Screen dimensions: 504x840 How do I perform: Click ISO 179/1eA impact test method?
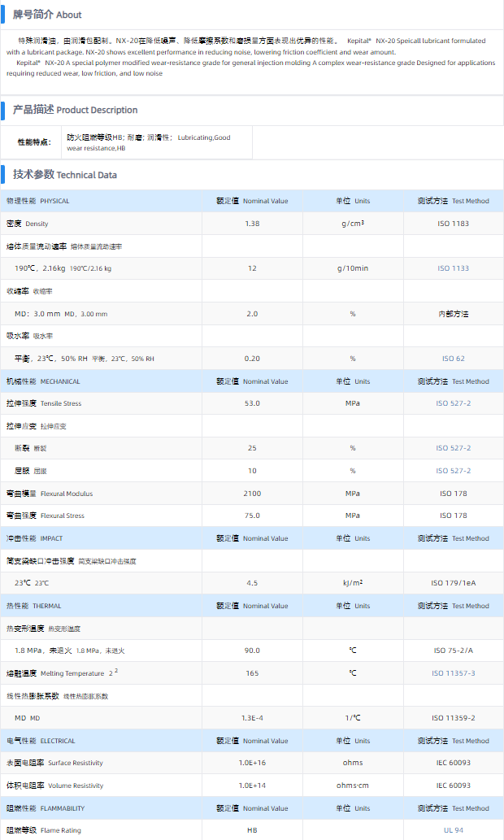click(454, 583)
